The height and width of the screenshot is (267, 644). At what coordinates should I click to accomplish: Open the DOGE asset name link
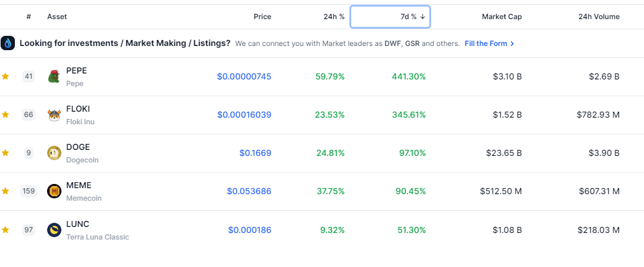78,148
